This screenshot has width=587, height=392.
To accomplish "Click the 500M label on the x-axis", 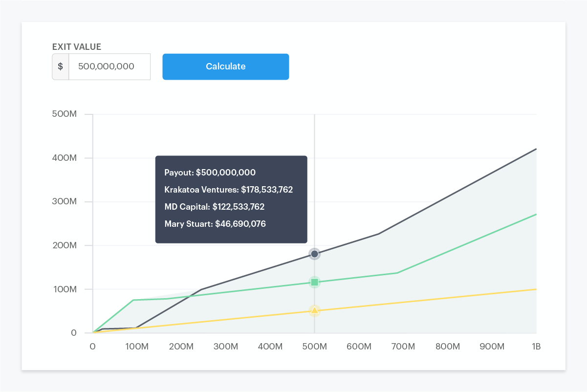I will [x=314, y=347].
